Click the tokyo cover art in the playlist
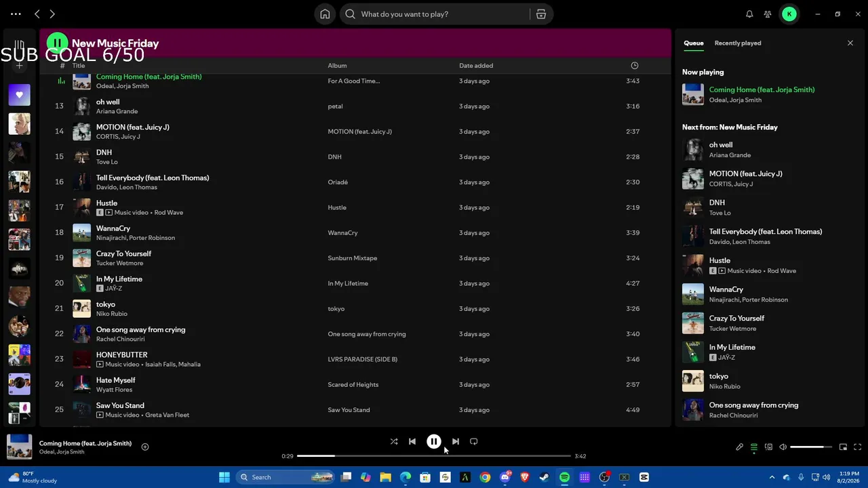The height and width of the screenshot is (488, 868). coord(82,308)
